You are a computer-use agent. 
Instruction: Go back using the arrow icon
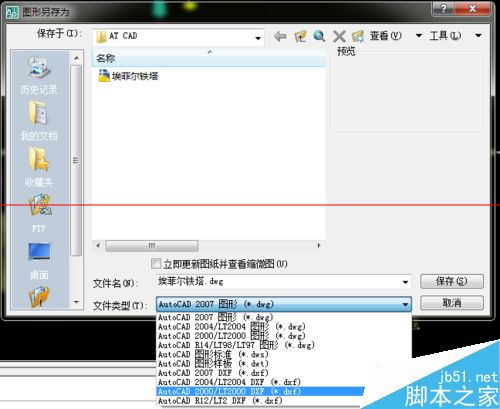pos(280,36)
